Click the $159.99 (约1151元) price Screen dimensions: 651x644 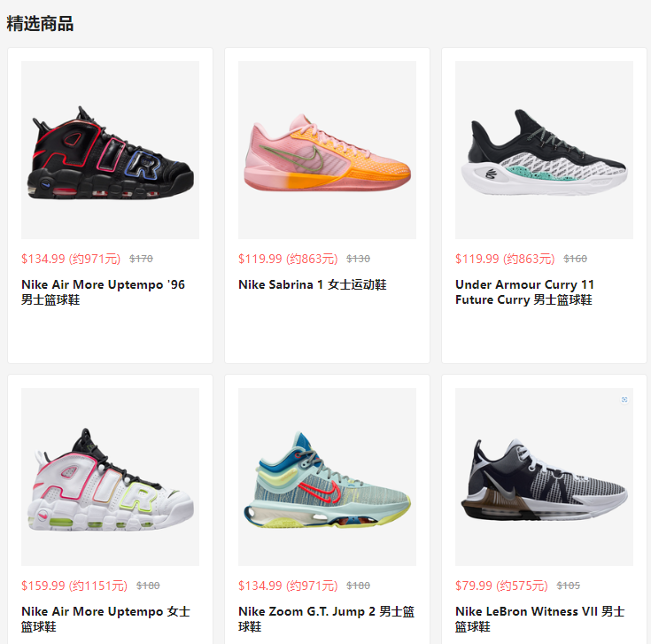[x=74, y=586]
